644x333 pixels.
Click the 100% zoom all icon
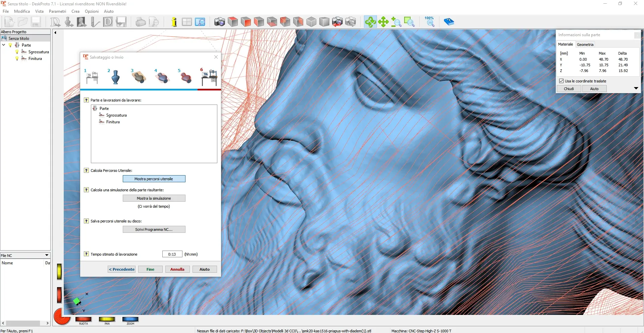point(430,21)
